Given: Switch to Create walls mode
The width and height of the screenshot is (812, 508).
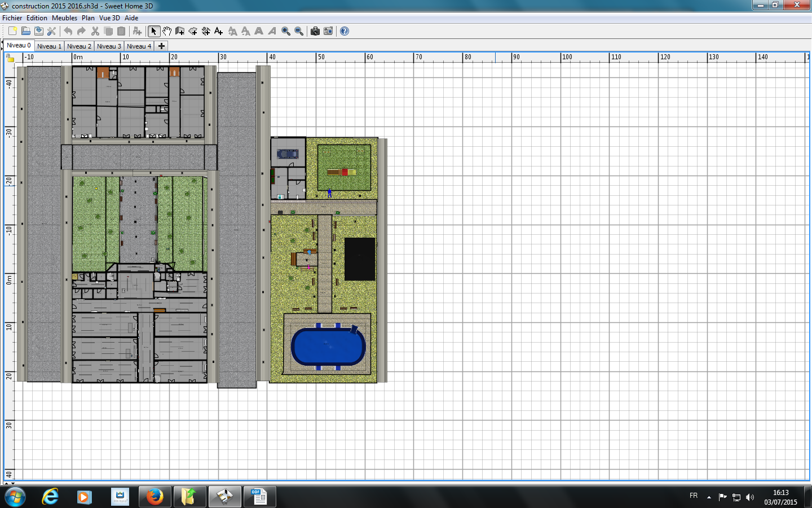Looking at the screenshot, I should point(180,31).
